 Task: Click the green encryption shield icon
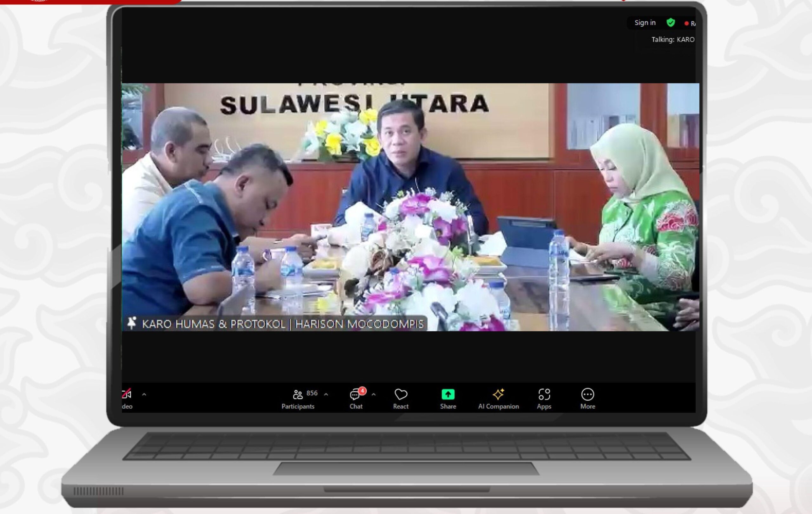coord(670,23)
